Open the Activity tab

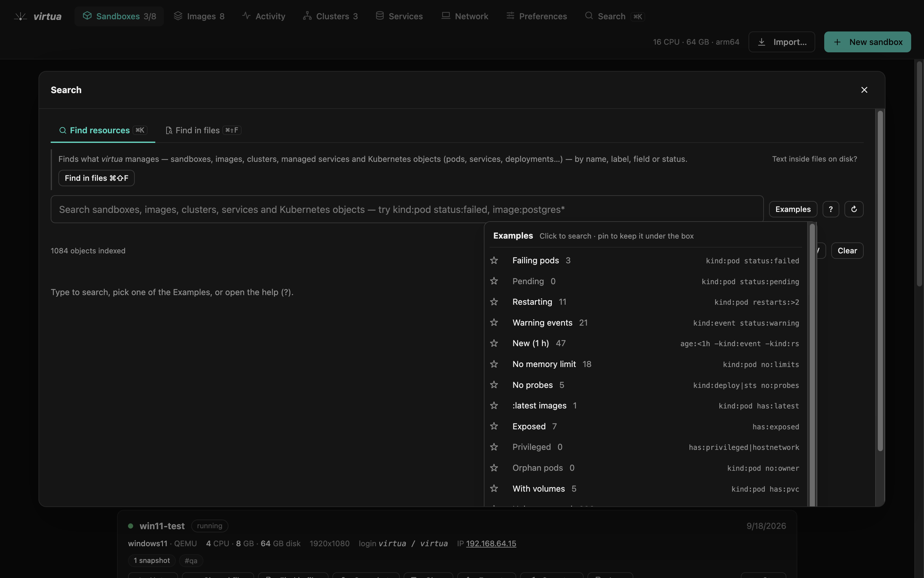point(263,16)
